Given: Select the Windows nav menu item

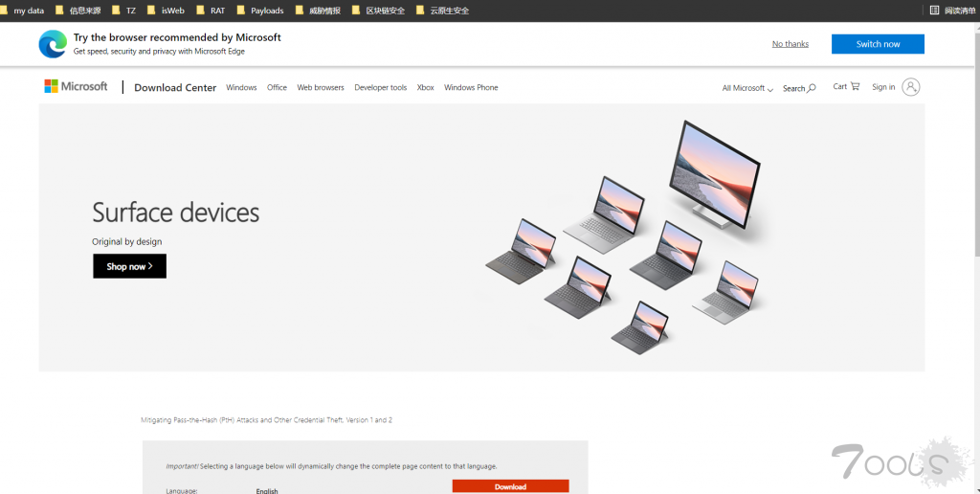Looking at the screenshot, I should pos(241,87).
